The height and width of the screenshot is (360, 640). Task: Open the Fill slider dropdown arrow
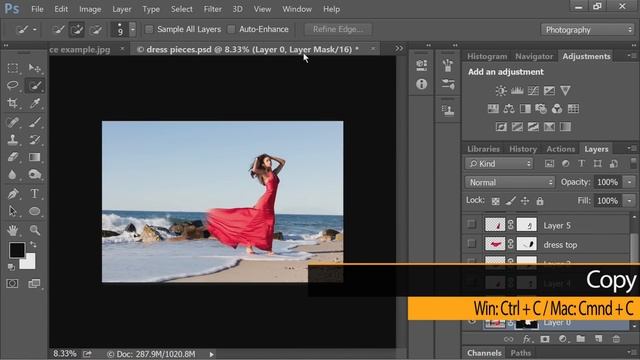point(629,200)
